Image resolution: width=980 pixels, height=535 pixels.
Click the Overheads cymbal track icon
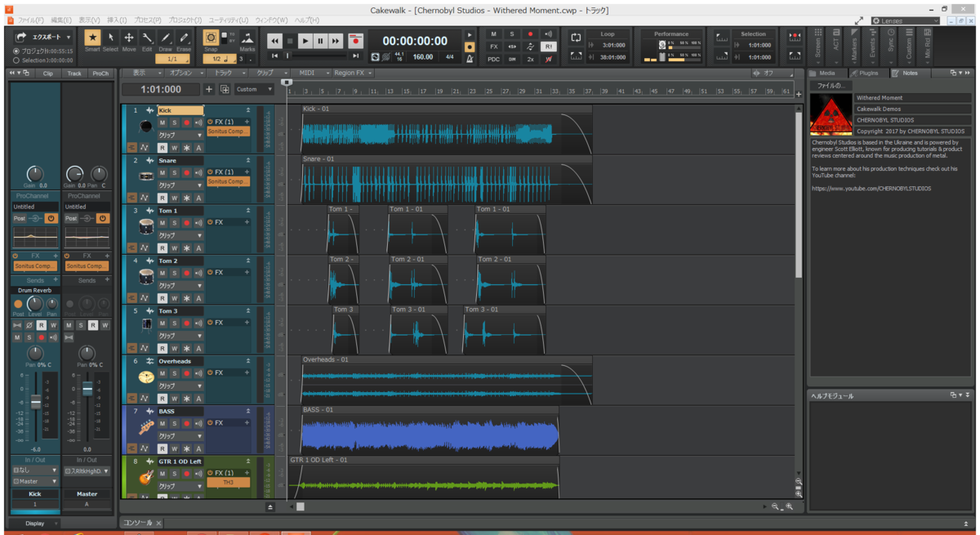tap(145, 377)
